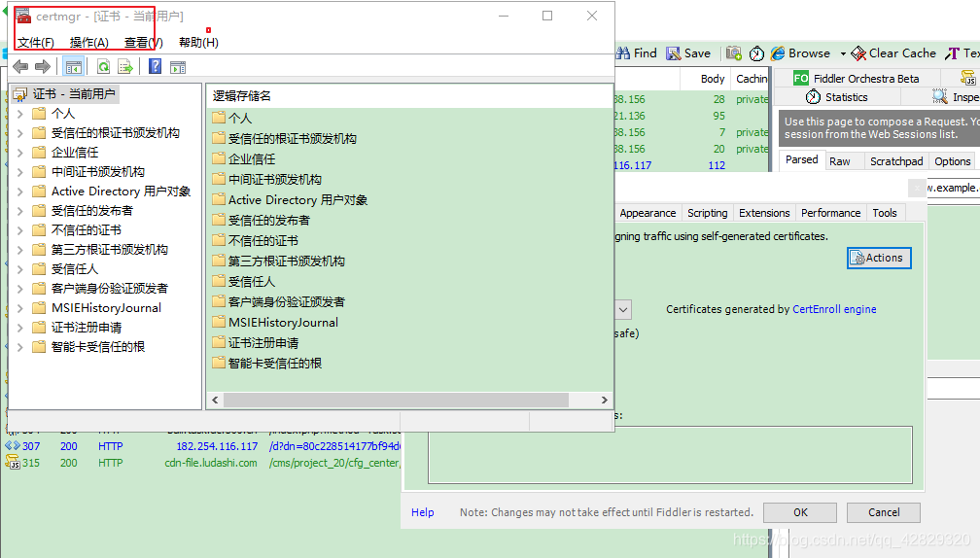Click the Clear Cache icon in Fiddler

click(858, 53)
